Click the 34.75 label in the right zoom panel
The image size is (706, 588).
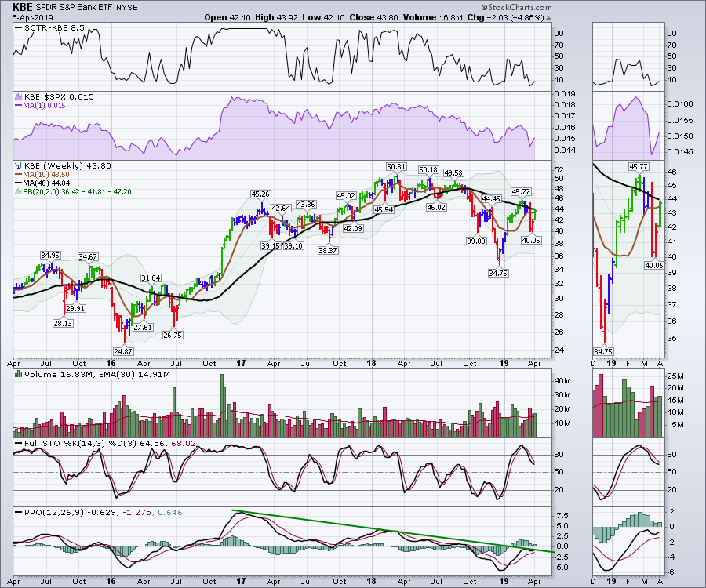point(603,351)
